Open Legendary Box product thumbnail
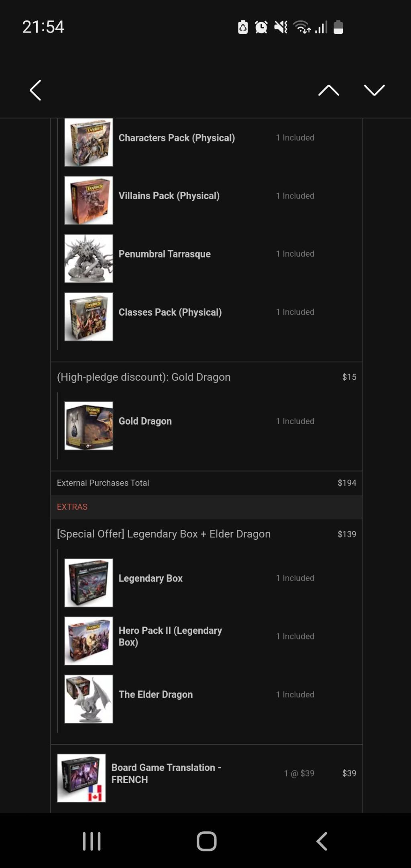Viewport: 411px width, 868px height. click(89, 583)
